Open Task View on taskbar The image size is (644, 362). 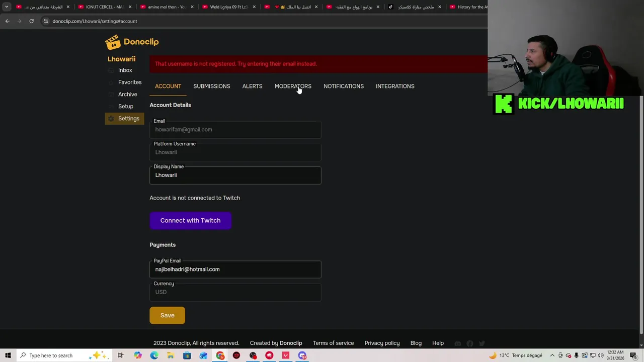(121, 355)
